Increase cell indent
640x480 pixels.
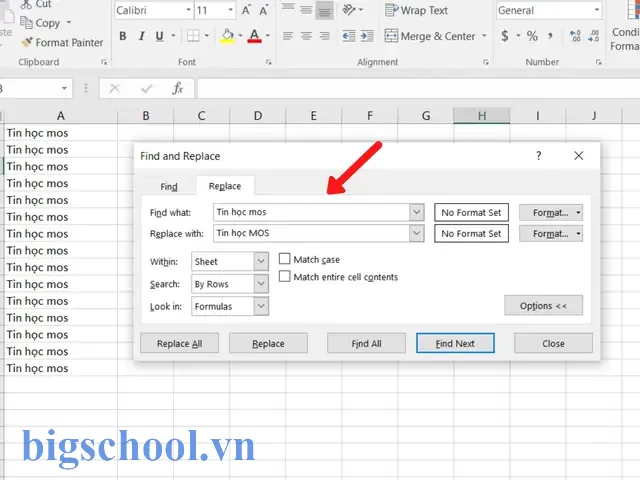367,36
